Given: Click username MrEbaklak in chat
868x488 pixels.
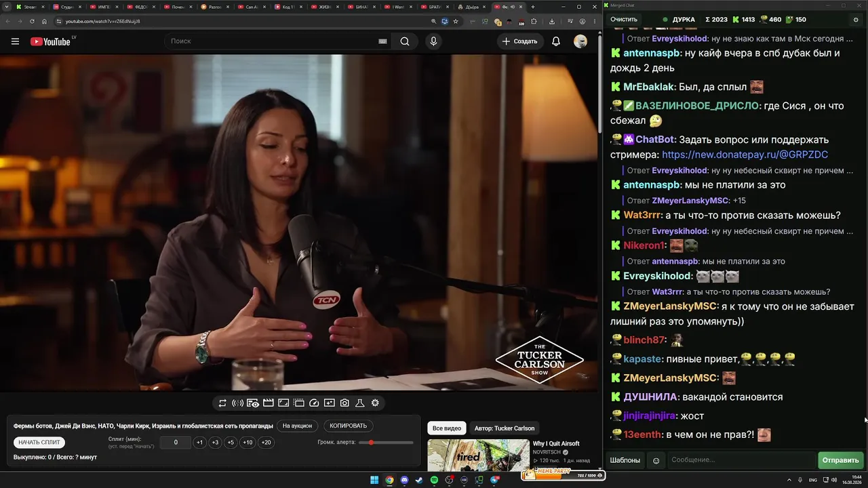Looking at the screenshot, I should 649,87.
